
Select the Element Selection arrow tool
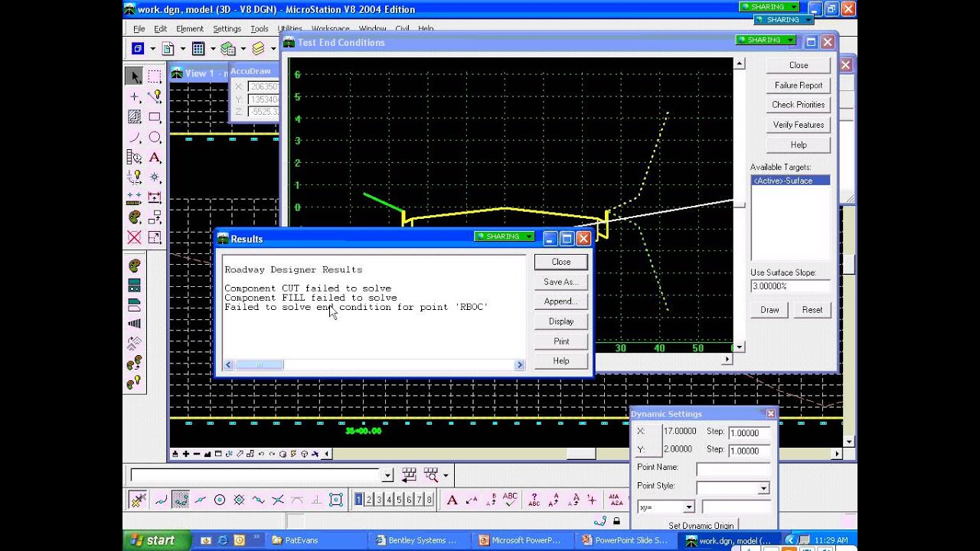[x=135, y=77]
